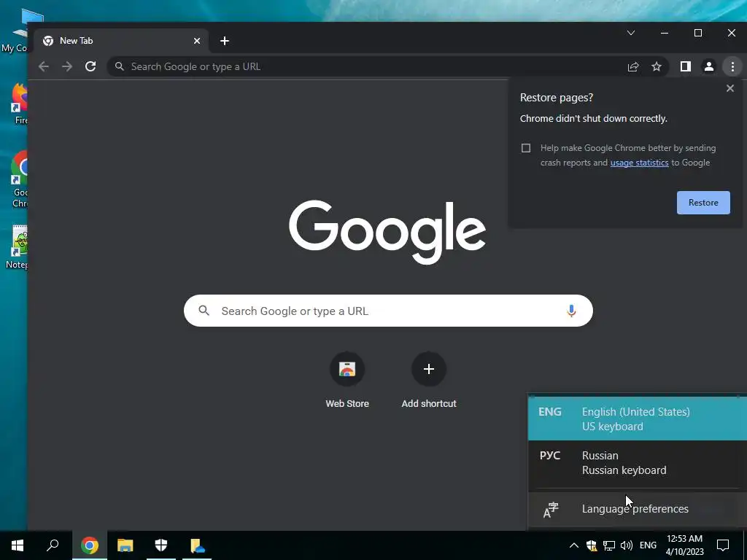
Task: Check the send crash reports checkbox
Action: (x=526, y=148)
